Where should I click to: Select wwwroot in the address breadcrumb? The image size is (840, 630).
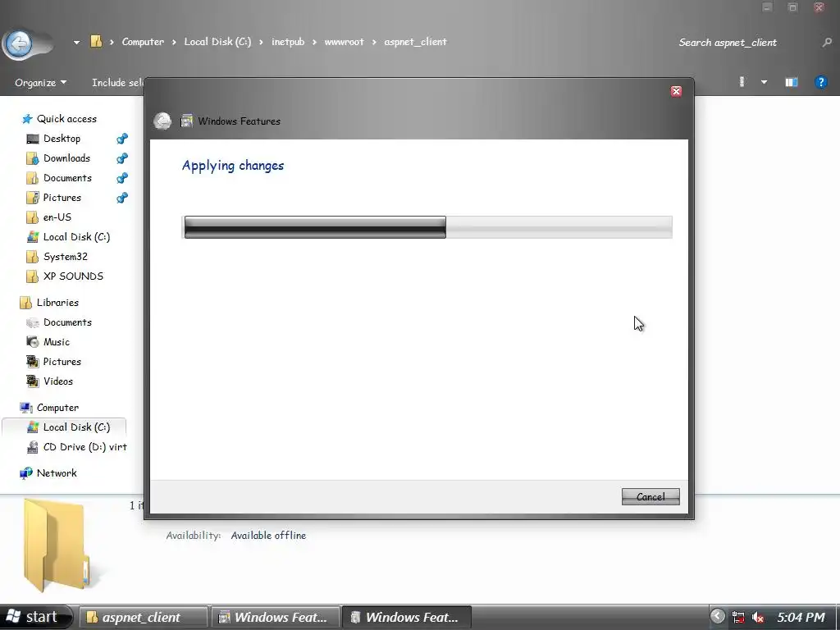[344, 42]
